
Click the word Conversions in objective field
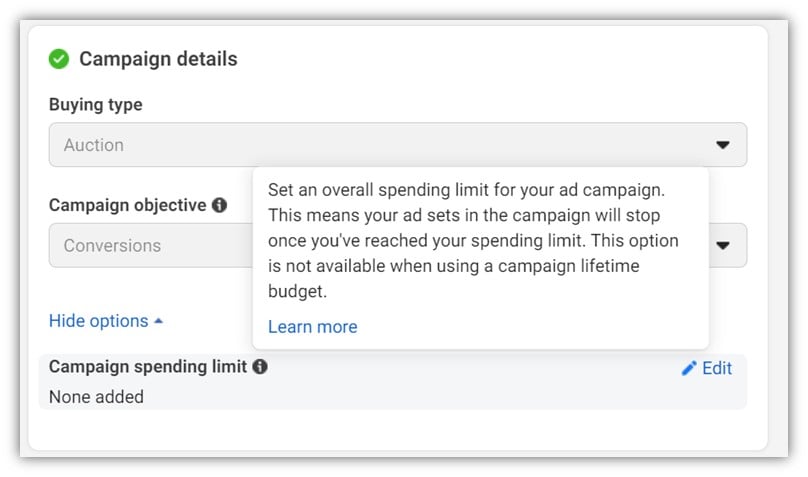tap(112, 245)
